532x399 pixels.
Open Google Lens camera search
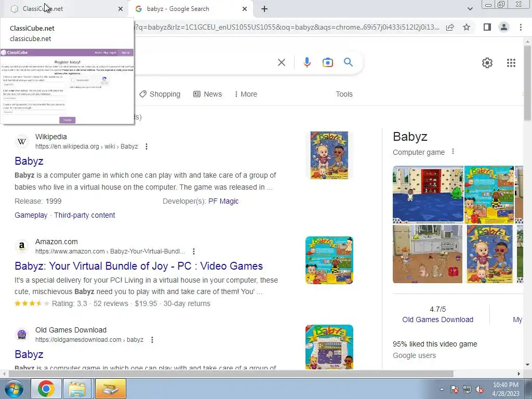[x=327, y=62]
